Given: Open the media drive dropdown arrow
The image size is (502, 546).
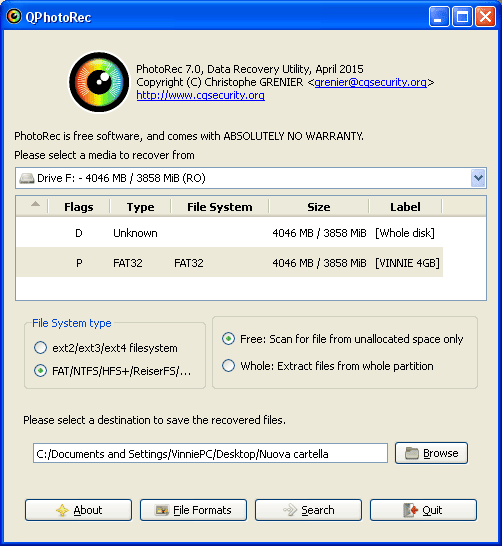Looking at the screenshot, I should click(478, 178).
